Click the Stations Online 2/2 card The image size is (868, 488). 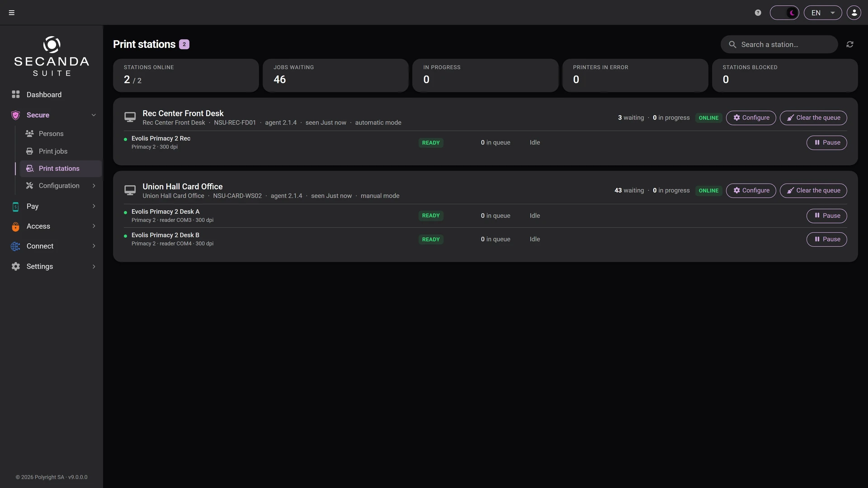point(186,75)
